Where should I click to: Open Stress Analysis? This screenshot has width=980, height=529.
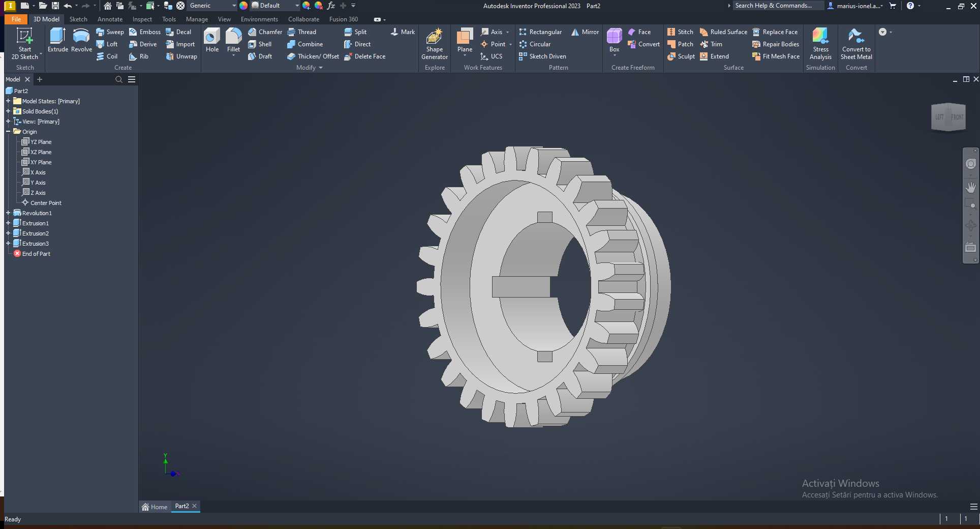point(820,44)
